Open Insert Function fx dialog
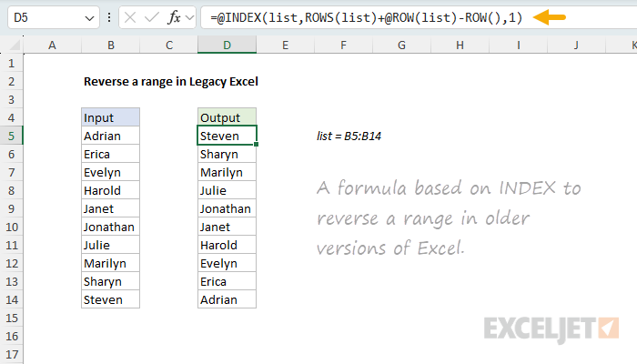637x364 pixels. click(175, 17)
